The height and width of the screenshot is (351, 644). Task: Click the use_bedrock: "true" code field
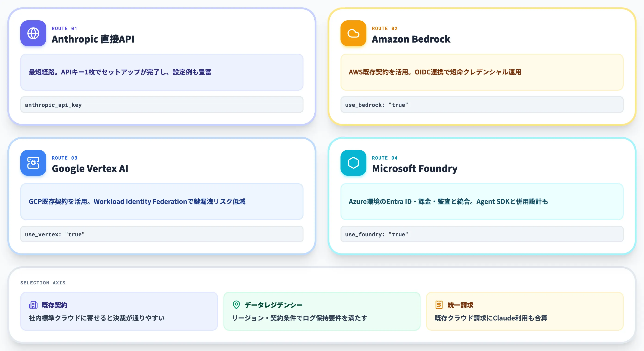[x=482, y=105]
